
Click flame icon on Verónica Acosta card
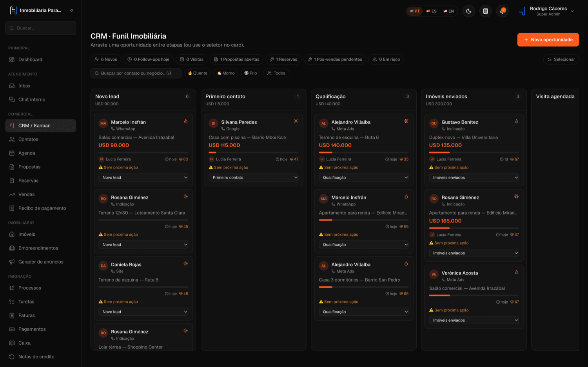[x=516, y=272]
